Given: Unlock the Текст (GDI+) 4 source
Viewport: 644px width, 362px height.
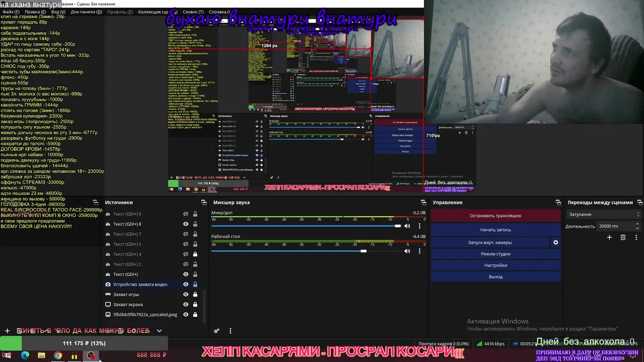Looking at the screenshot, I should (x=195, y=254).
